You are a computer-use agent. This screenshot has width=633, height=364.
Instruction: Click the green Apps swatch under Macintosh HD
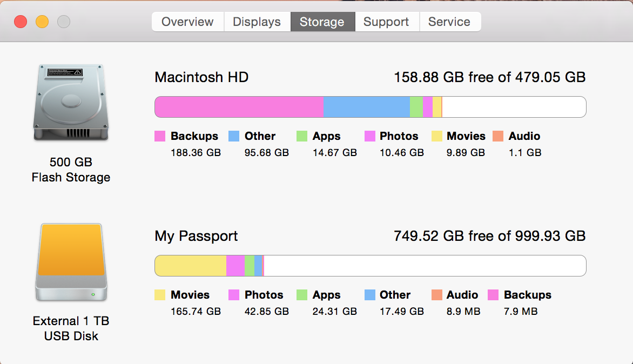click(301, 136)
